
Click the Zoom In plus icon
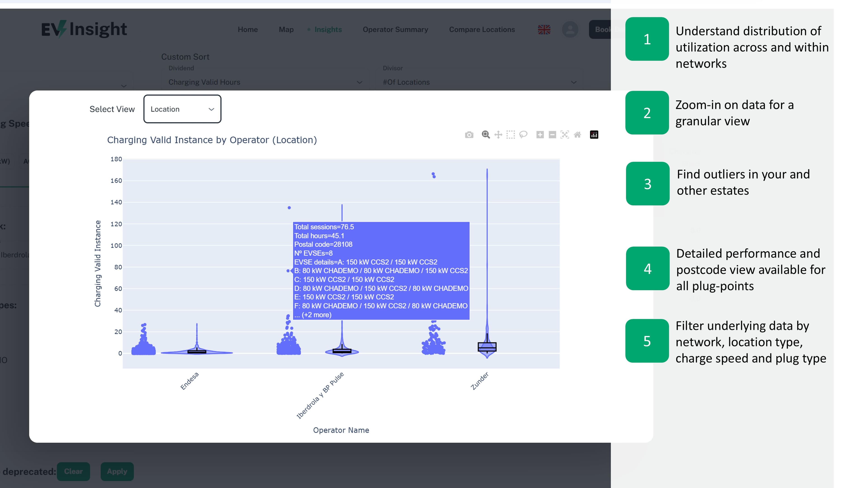point(540,135)
